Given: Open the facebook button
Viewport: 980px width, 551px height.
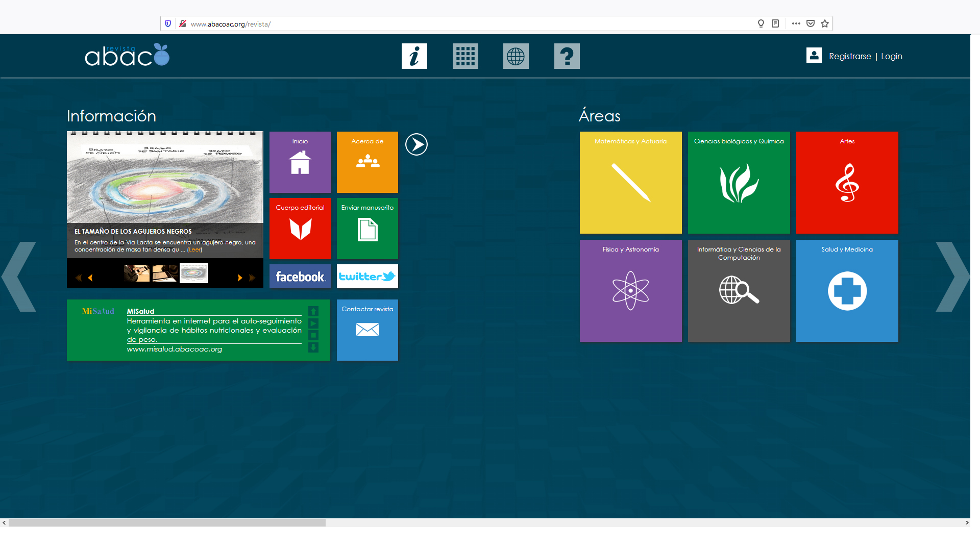Looking at the screenshot, I should tap(300, 277).
